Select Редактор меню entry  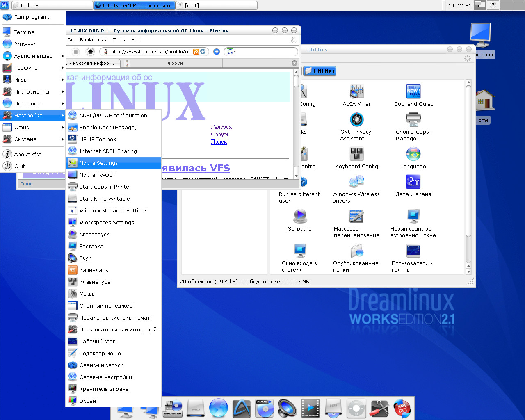113,353
